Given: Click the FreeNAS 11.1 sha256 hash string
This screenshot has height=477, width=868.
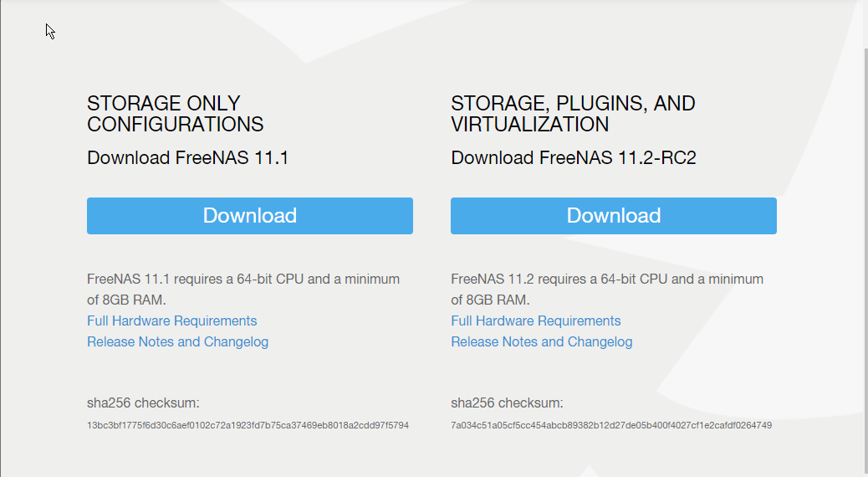Looking at the screenshot, I should point(248,426).
